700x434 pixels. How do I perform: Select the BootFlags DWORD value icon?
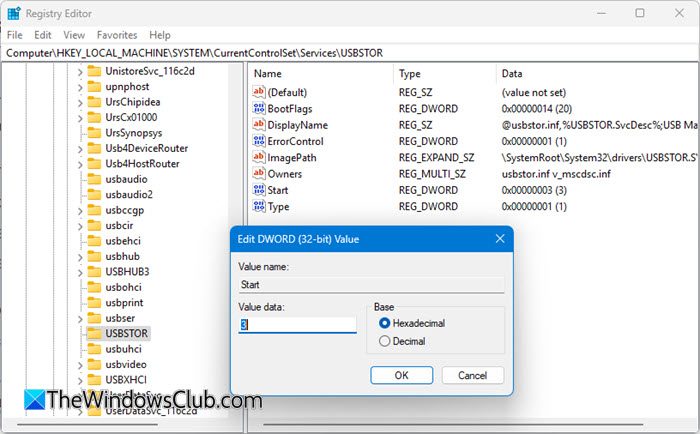pyautogui.click(x=258, y=108)
